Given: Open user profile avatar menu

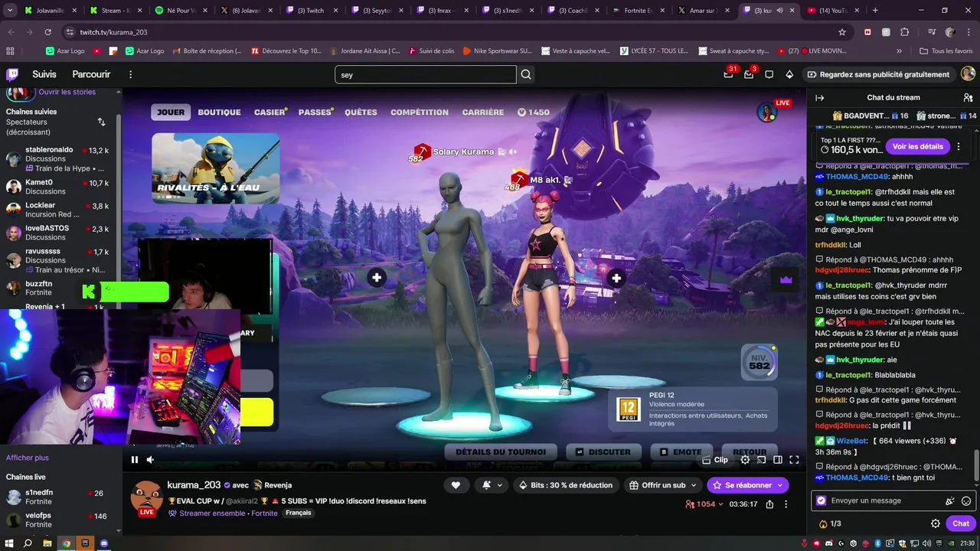Looking at the screenshot, I should 968,74.
